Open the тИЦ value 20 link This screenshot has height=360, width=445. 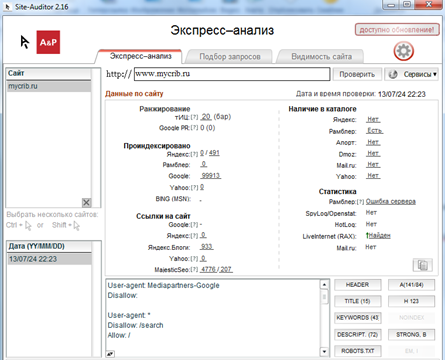[x=206, y=117]
